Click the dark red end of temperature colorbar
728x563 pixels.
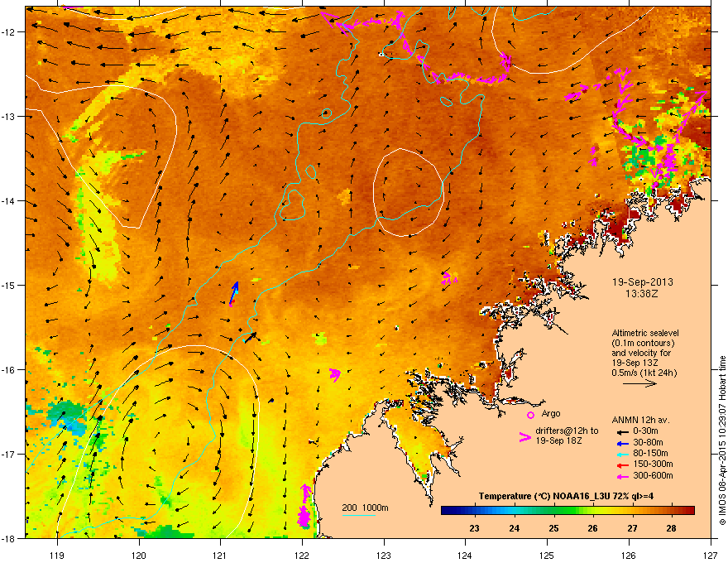691,510
